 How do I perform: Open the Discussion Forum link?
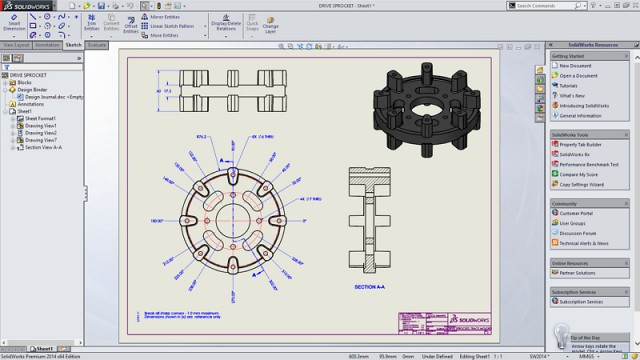(578, 233)
